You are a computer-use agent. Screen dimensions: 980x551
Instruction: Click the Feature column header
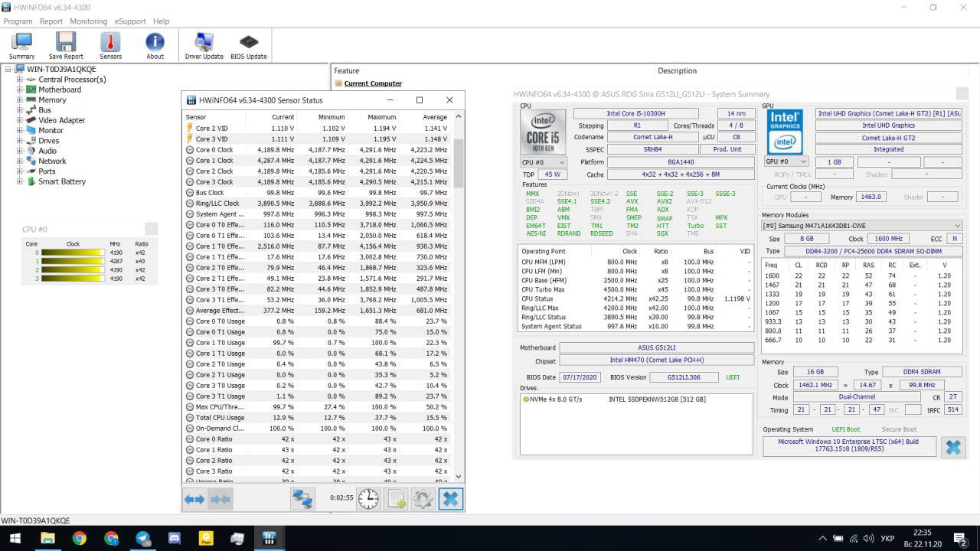[347, 71]
